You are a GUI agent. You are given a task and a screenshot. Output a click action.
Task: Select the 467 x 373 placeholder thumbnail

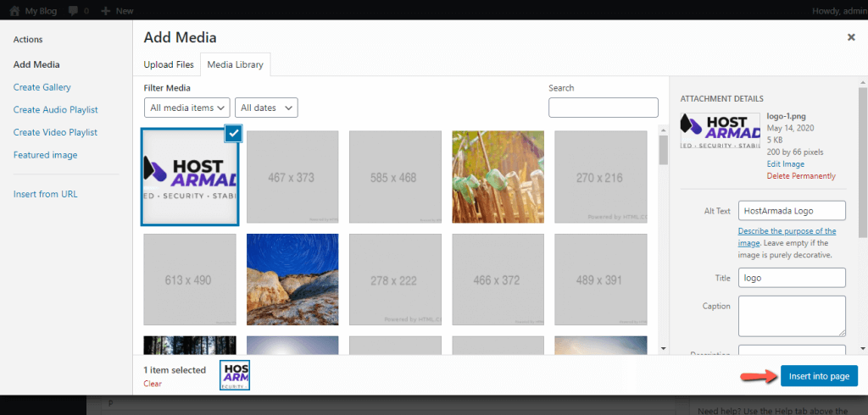(x=292, y=177)
